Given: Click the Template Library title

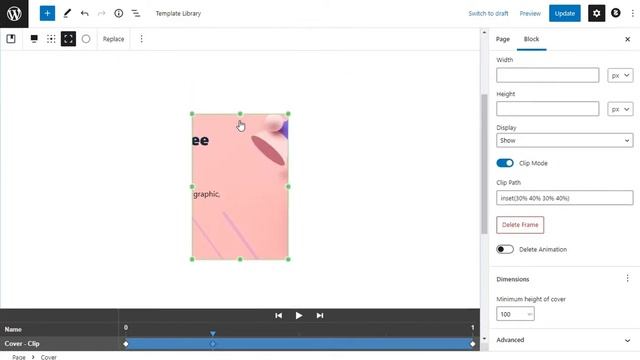Looking at the screenshot, I should [178, 13].
